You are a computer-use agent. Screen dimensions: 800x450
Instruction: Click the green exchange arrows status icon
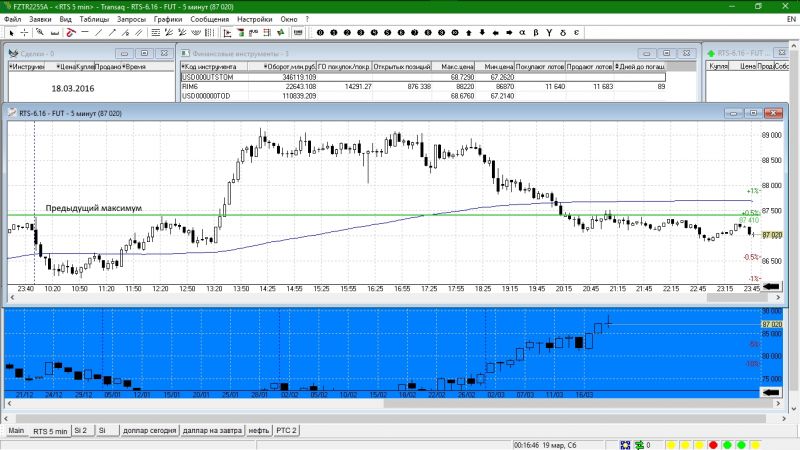point(639,445)
